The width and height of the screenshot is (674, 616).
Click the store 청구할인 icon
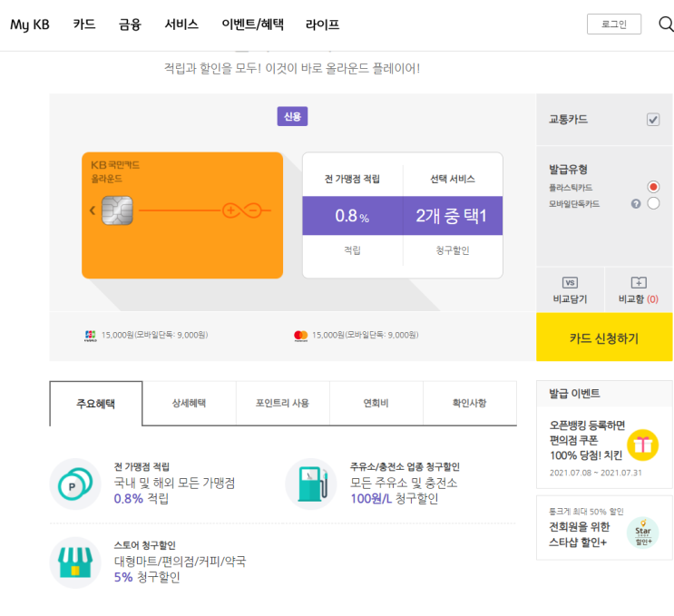[x=75, y=562]
